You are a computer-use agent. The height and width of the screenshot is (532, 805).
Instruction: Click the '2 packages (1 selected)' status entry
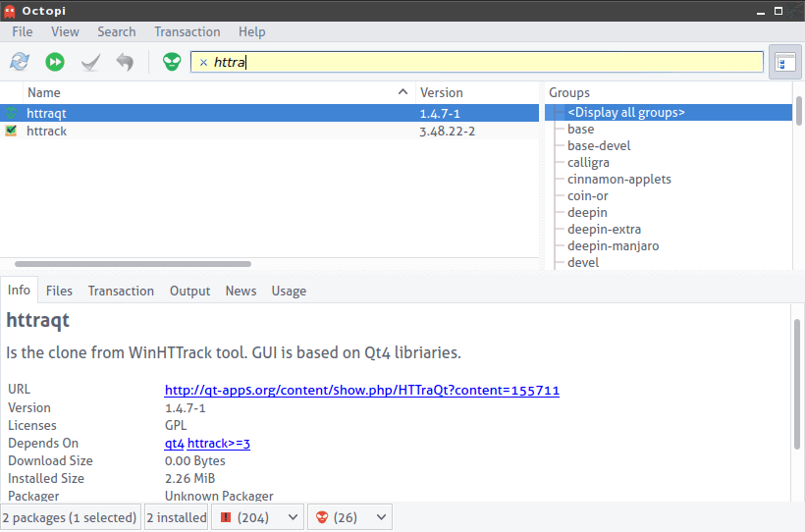pyautogui.click(x=70, y=517)
